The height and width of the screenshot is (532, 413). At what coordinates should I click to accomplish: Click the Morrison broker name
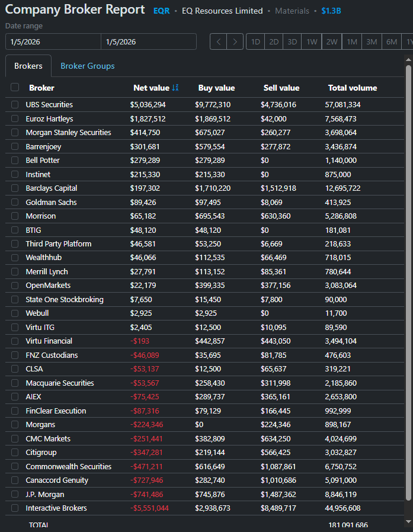(x=41, y=216)
